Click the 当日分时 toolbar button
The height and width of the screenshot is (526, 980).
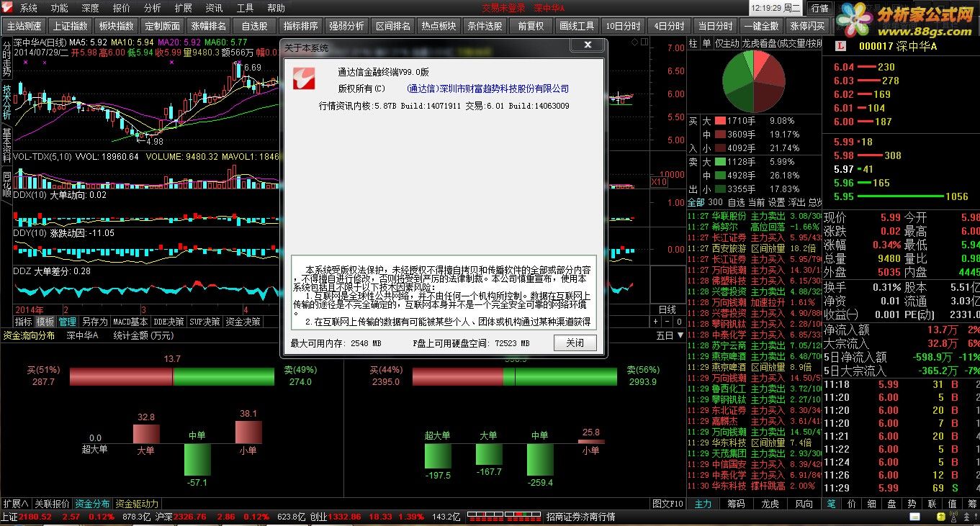tap(716, 26)
